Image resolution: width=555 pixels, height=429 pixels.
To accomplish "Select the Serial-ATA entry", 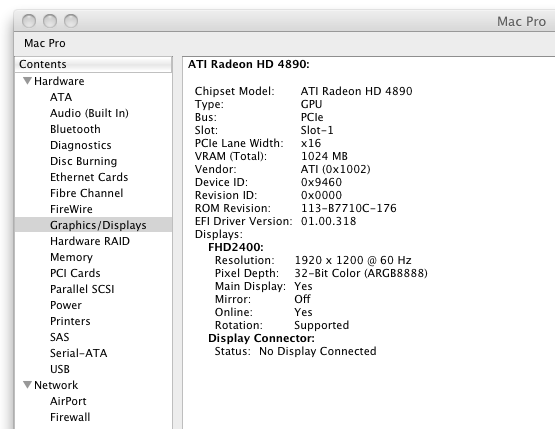I will (78, 353).
